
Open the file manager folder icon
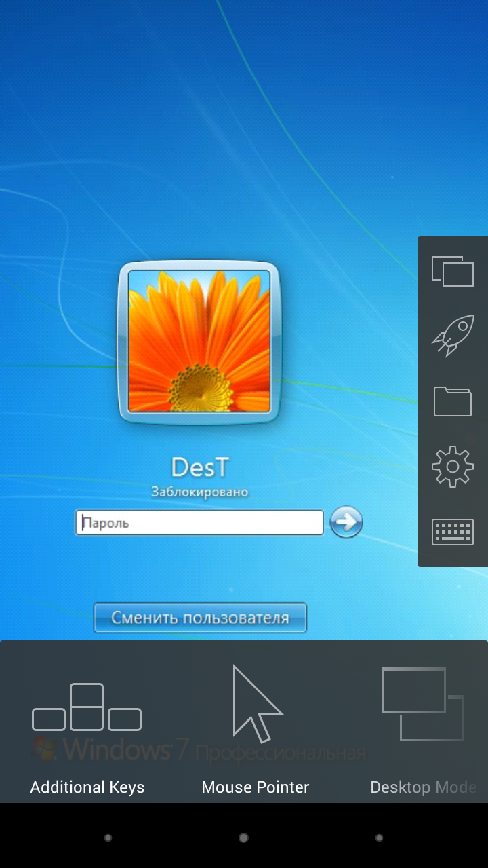point(453,401)
